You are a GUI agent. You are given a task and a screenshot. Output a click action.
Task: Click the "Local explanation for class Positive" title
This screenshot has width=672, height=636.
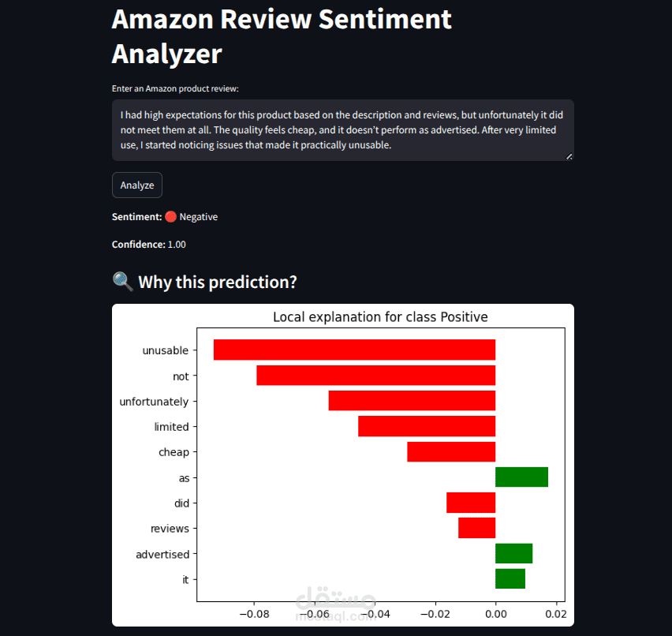[380, 317]
